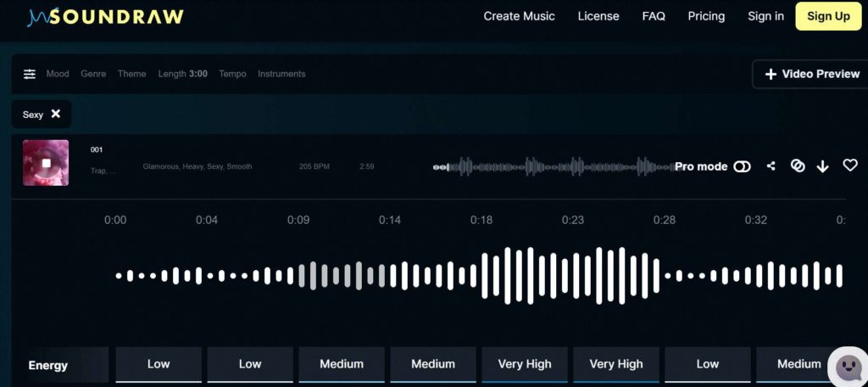
Task: Click the Sign Up button
Action: (x=828, y=16)
